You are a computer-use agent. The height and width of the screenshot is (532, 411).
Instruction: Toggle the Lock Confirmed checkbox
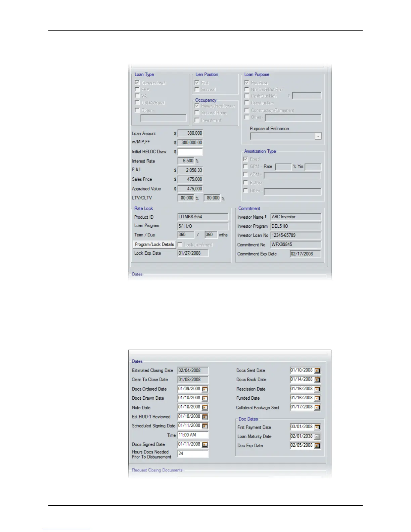coord(180,245)
